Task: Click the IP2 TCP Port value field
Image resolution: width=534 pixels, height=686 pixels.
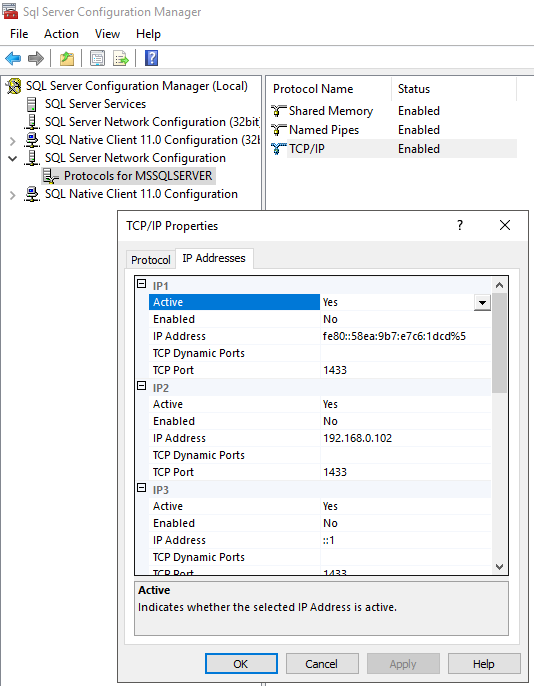Action: 405,472
